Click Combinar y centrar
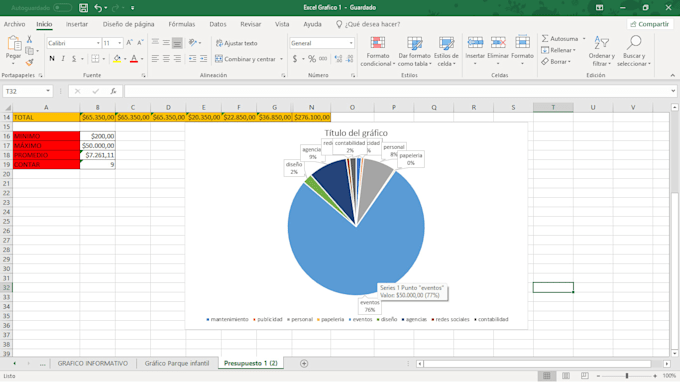The width and height of the screenshot is (680, 382). pos(245,59)
